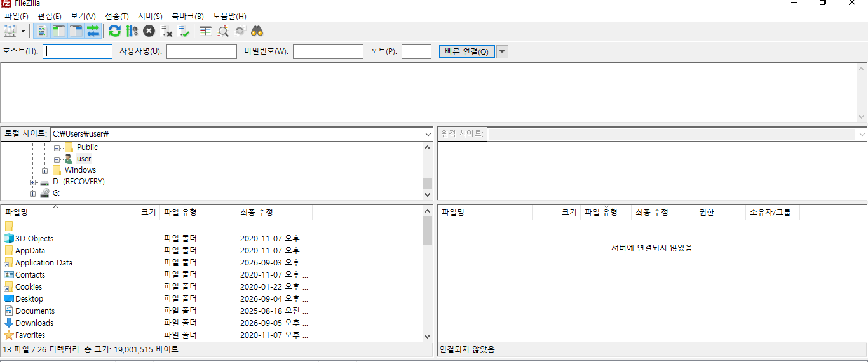Click '2025-08-18' date in Documents row
This screenshot has width=868, height=362.
[259, 311]
